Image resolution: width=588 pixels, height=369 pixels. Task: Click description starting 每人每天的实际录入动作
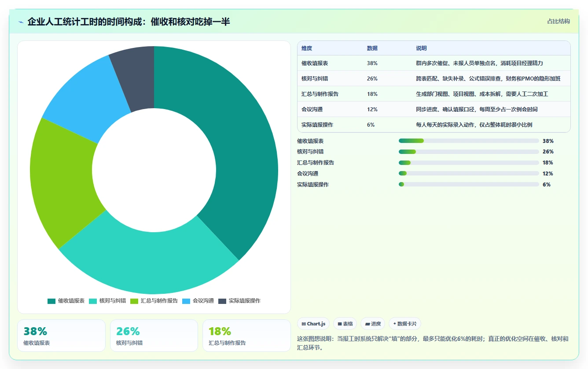pyautogui.click(x=474, y=125)
